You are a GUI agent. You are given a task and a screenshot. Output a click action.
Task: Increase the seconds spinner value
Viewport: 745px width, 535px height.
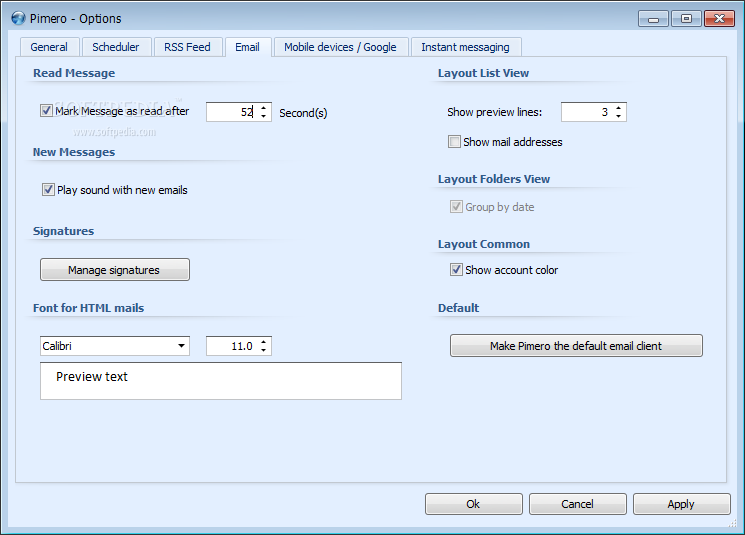(264, 108)
